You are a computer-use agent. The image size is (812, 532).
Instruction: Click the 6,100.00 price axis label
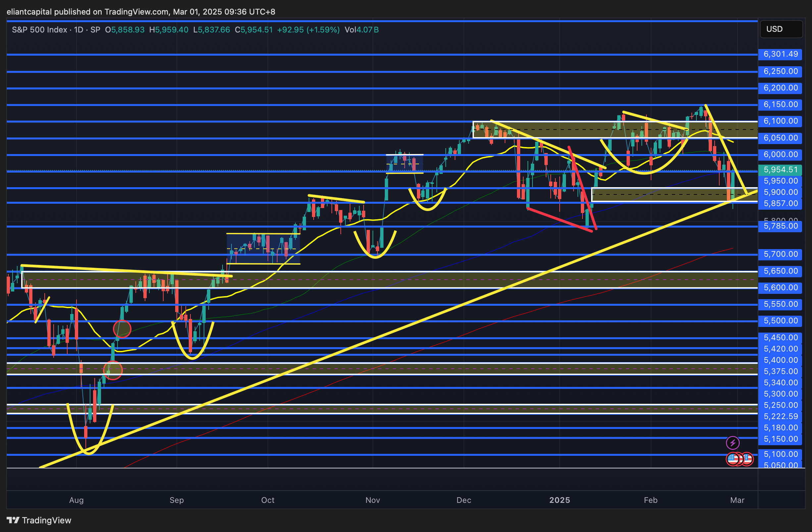point(780,121)
